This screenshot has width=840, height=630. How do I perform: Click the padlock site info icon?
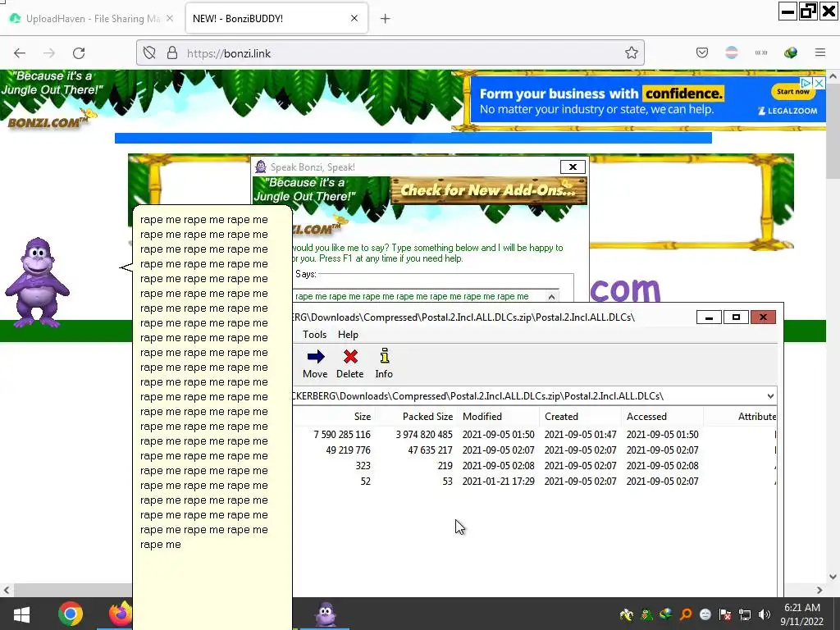172,53
